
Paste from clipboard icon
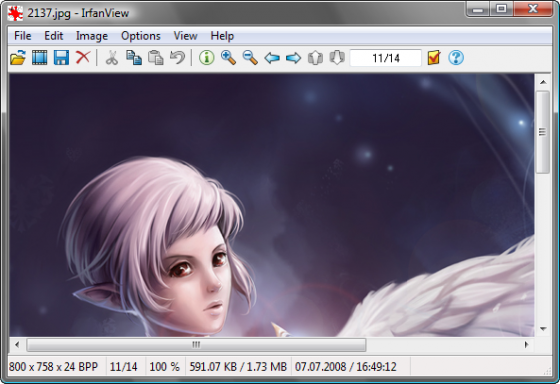[x=156, y=58]
